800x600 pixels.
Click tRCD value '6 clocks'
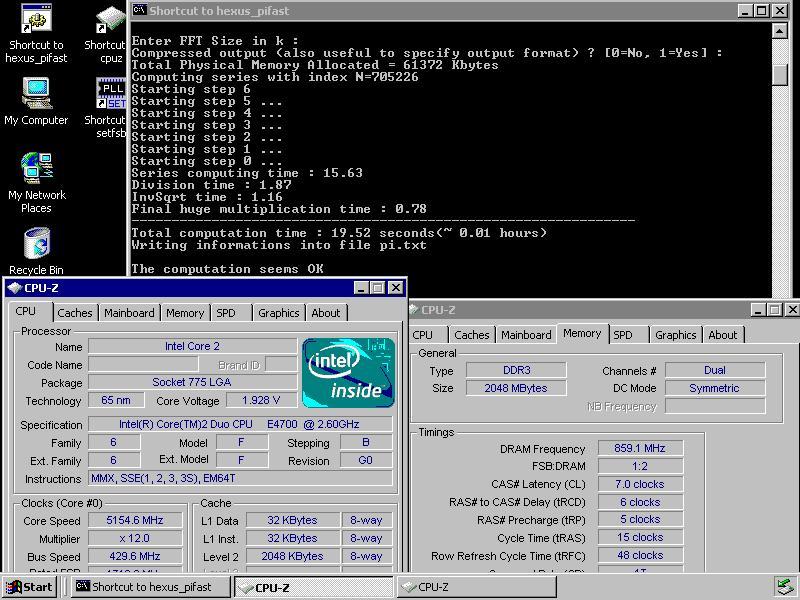click(x=640, y=502)
